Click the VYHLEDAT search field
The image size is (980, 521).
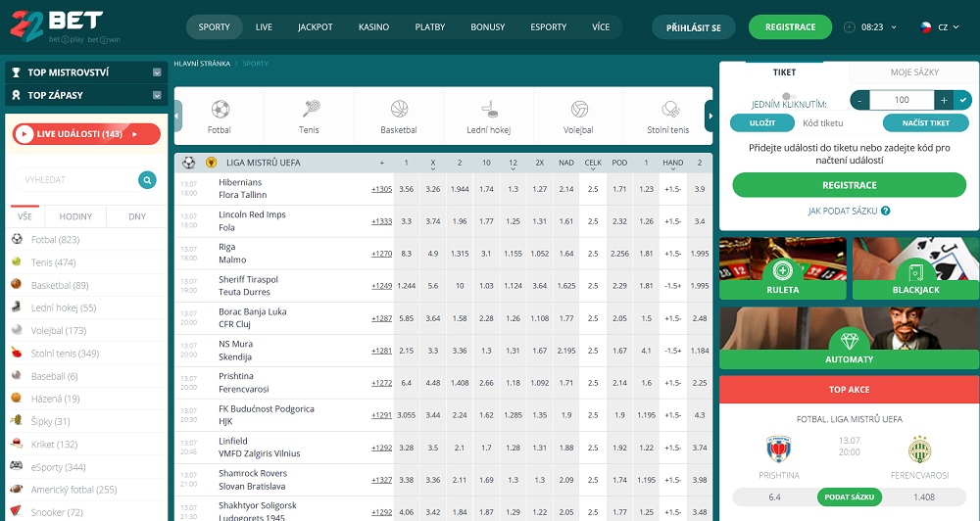click(78, 180)
